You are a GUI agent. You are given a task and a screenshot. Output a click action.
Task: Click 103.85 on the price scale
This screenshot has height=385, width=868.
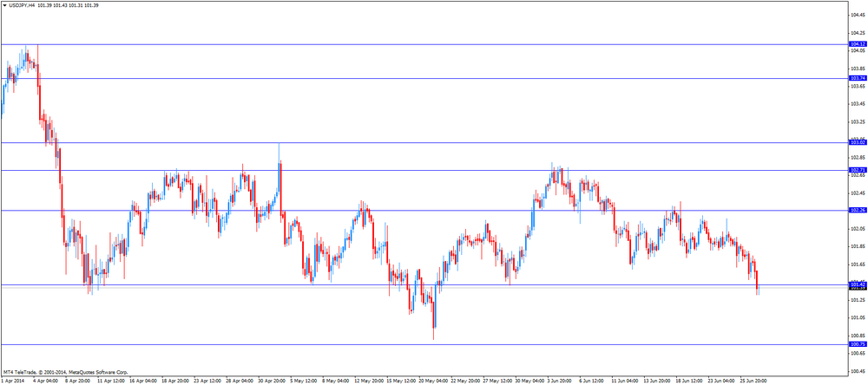point(858,69)
